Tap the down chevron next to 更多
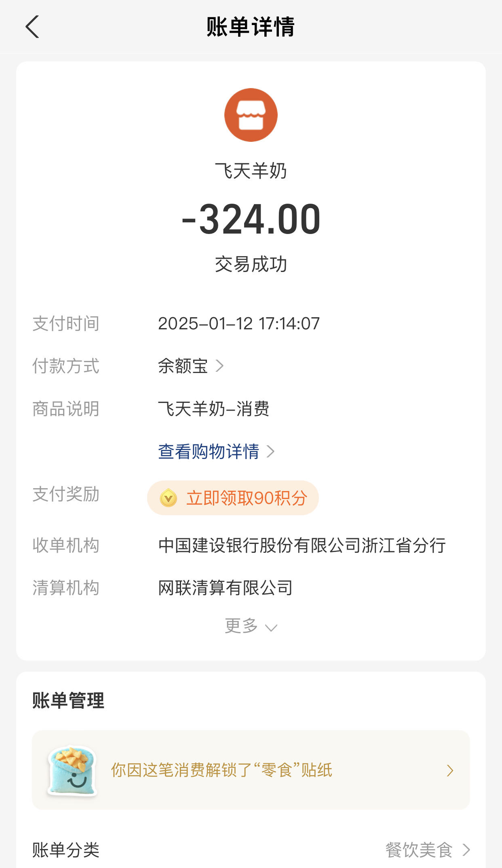Screen dimensions: 502x868 point(271,627)
